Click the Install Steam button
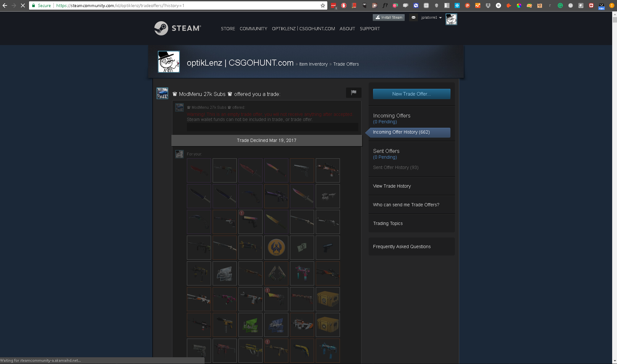Viewport: 617px width, 364px height. tap(389, 17)
